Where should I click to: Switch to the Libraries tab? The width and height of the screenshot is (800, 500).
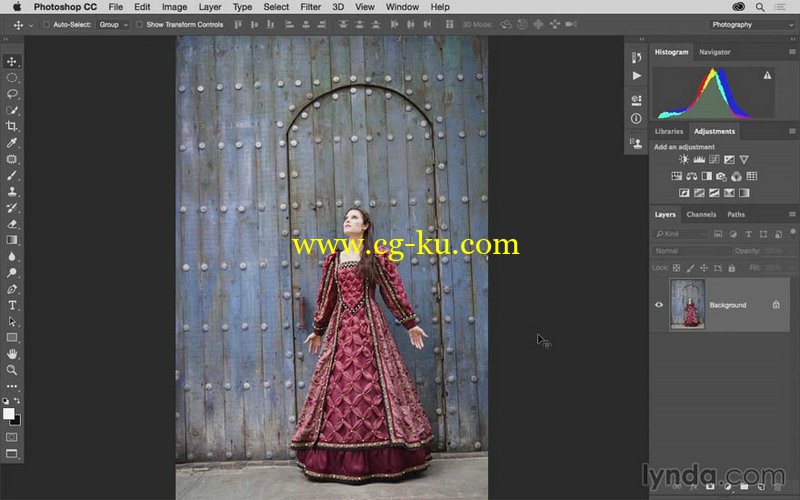pos(668,131)
